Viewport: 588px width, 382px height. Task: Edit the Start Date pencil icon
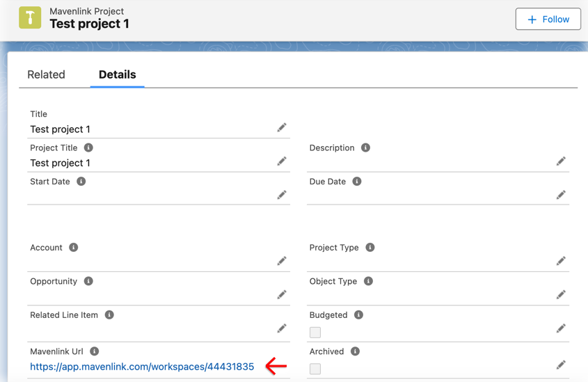click(282, 195)
